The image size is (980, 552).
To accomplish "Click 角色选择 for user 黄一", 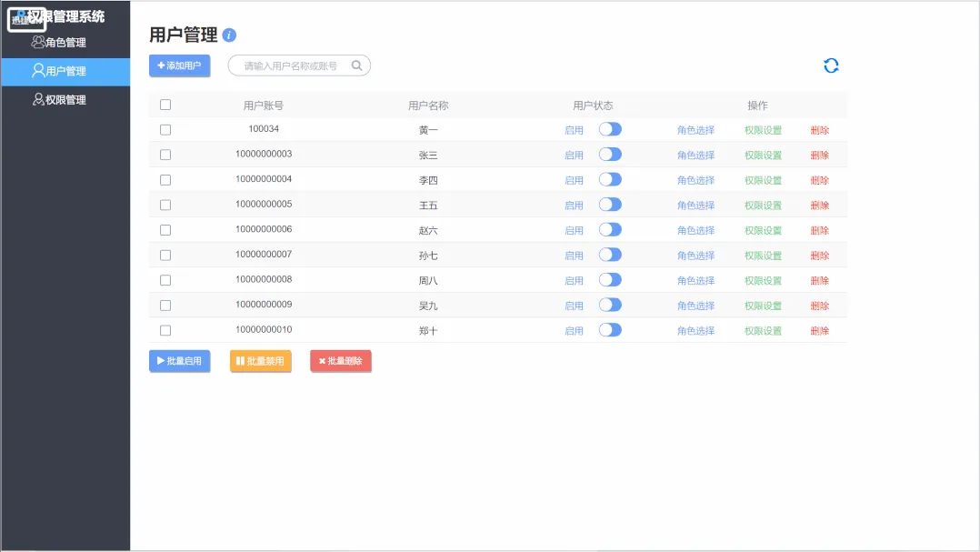I will 695,130.
